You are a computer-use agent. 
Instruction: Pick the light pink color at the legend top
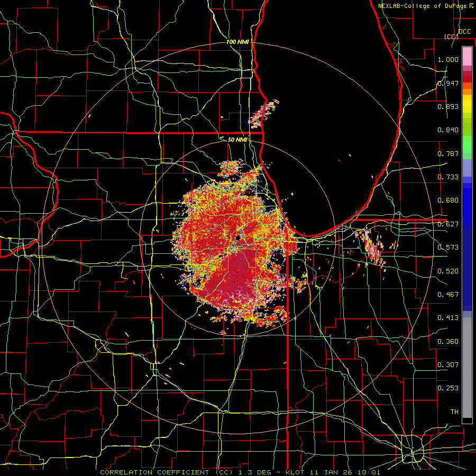point(467,56)
